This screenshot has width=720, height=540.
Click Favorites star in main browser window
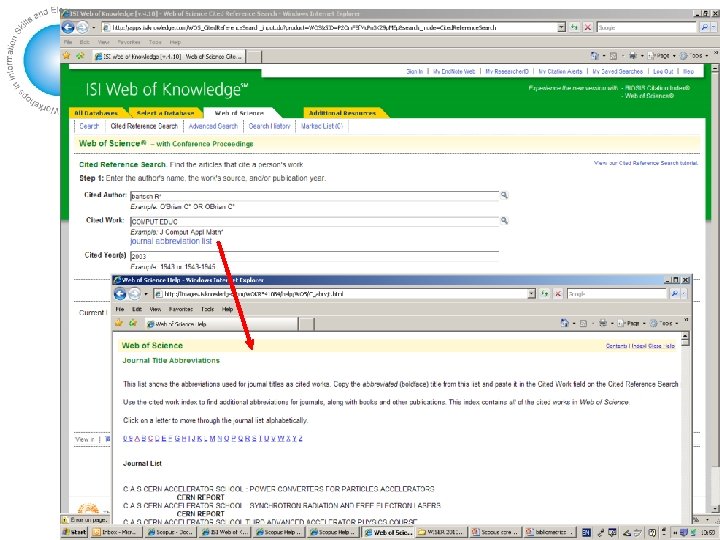67,56
